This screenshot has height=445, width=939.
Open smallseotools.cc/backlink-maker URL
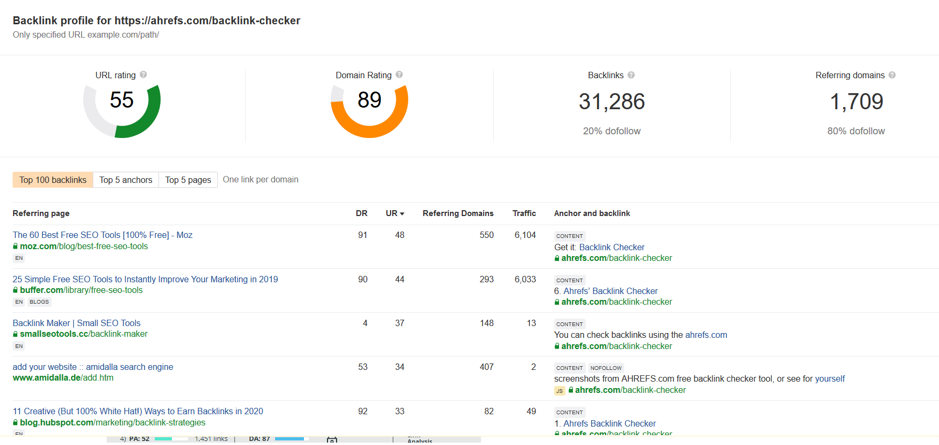pyautogui.click(x=84, y=334)
